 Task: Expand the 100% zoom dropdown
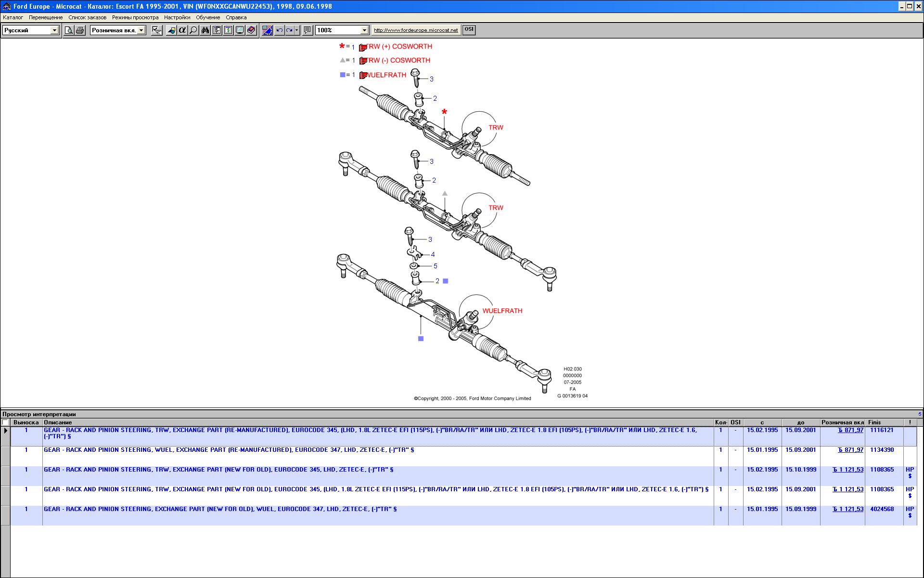[x=364, y=30]
